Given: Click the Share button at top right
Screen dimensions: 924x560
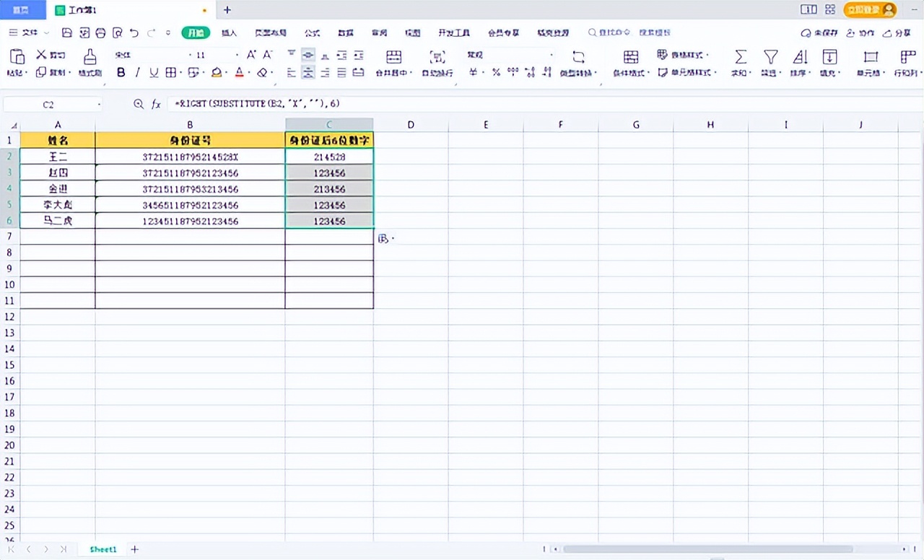Looking at the screenshot, I should 898,32.
